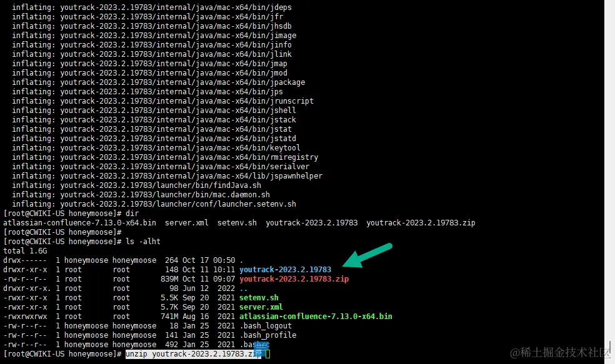Click the line inflating bin/jstatd

[154, 139]
